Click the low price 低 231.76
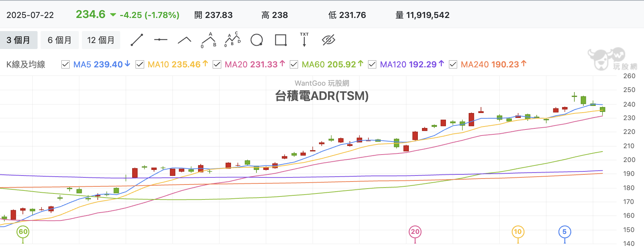The height and width of the screenshot is (250, 644). [347, 15]
